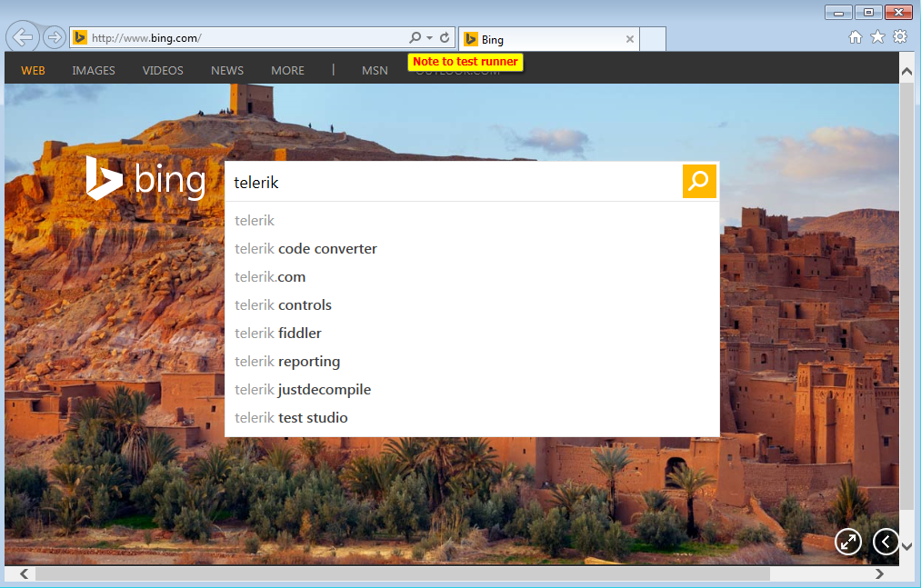This screenshot has width=921, height=588.
Task: Go to MSN from the nav bar
Action: 375,71
